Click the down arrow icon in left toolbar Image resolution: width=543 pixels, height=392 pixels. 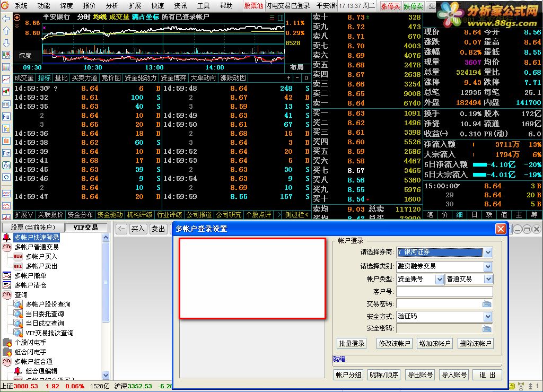pos(6,43)
